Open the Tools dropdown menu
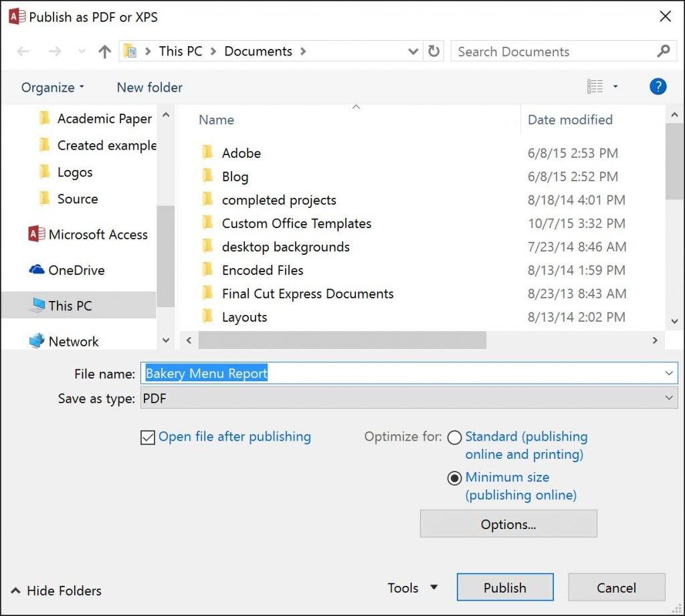 coord(411,587)
